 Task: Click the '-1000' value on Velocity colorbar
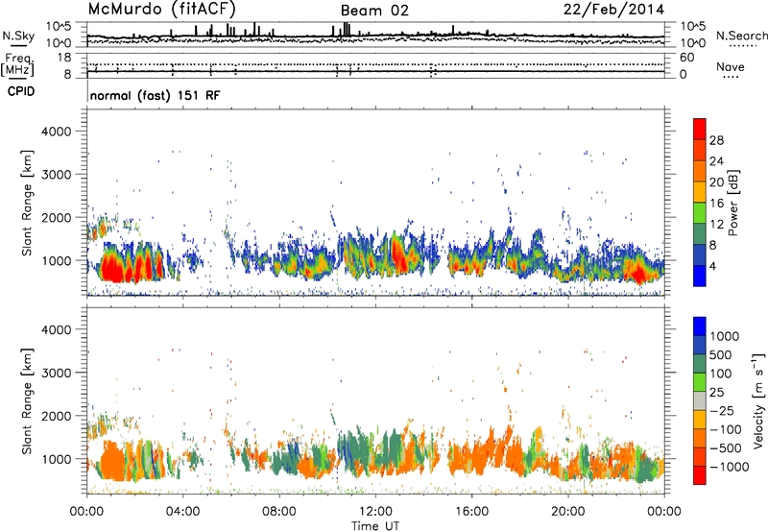(729, 467)
